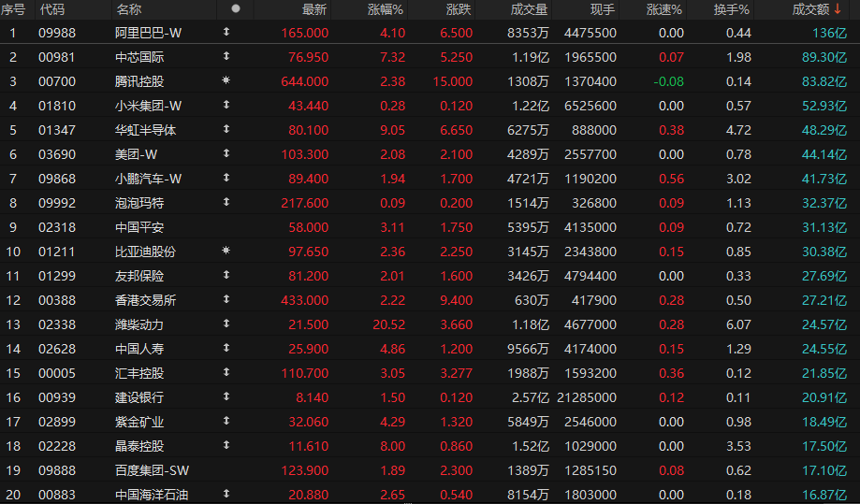Click the price change value 15.000
860x504 pixels.
pyautogui.click(x=453, y=81)
